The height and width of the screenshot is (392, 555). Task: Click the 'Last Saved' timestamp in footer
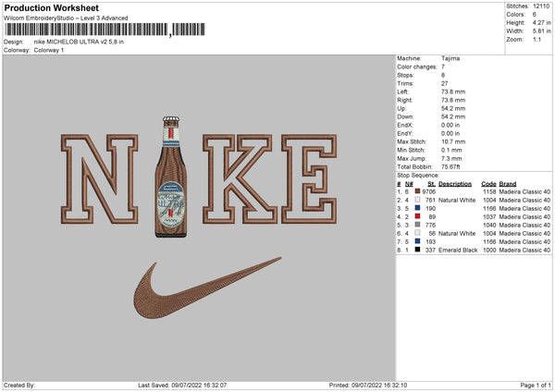coord(182,385)
